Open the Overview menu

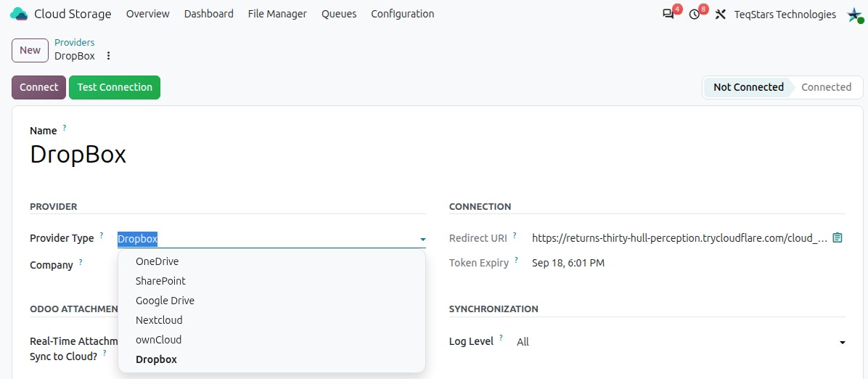click(x=148, y=14)
